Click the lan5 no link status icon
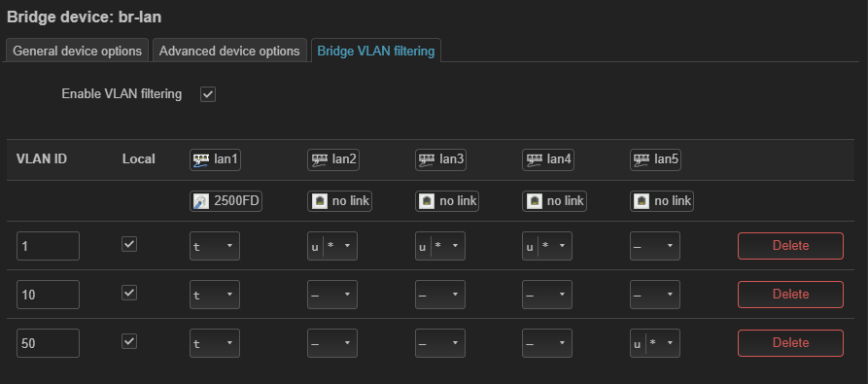 (x=641, y=201)
